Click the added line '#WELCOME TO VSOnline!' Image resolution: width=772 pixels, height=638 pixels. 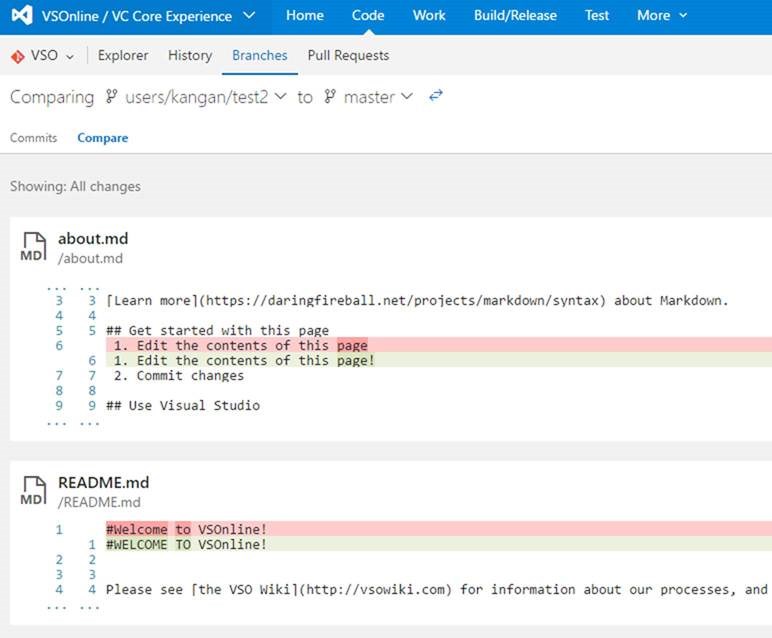pos(438,544)
